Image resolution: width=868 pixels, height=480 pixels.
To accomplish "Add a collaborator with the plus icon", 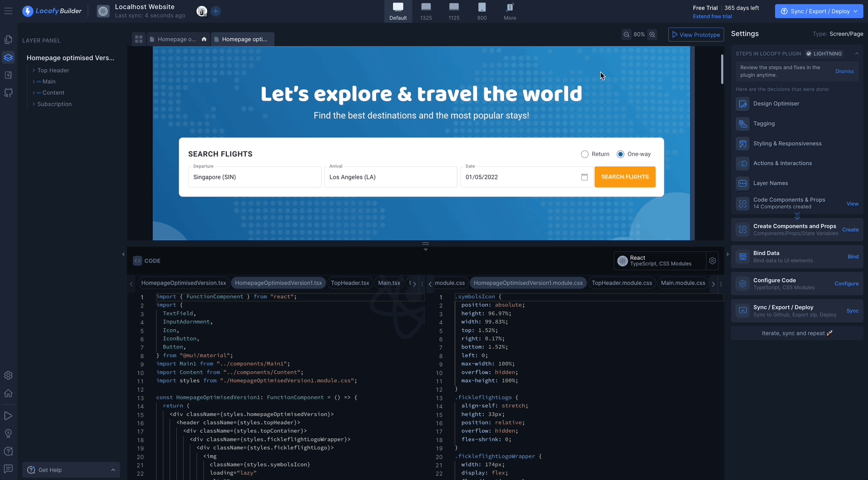I will [216, 11].
